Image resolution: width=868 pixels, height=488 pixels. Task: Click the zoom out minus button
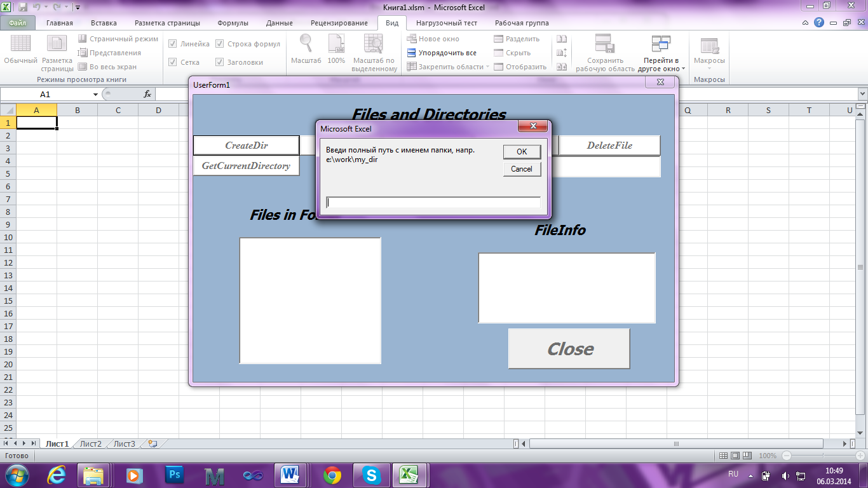(x=787, y=456)
